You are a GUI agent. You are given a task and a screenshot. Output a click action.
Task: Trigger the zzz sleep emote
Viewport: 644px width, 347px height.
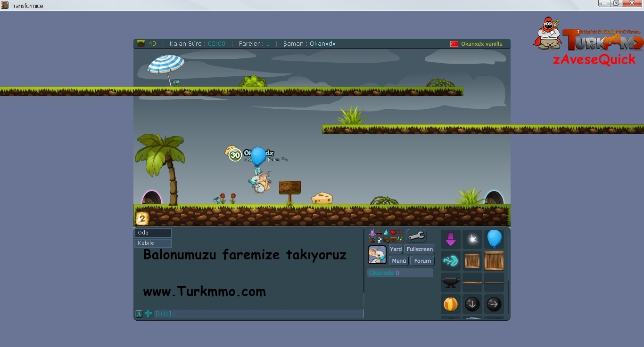coord(380,240)
